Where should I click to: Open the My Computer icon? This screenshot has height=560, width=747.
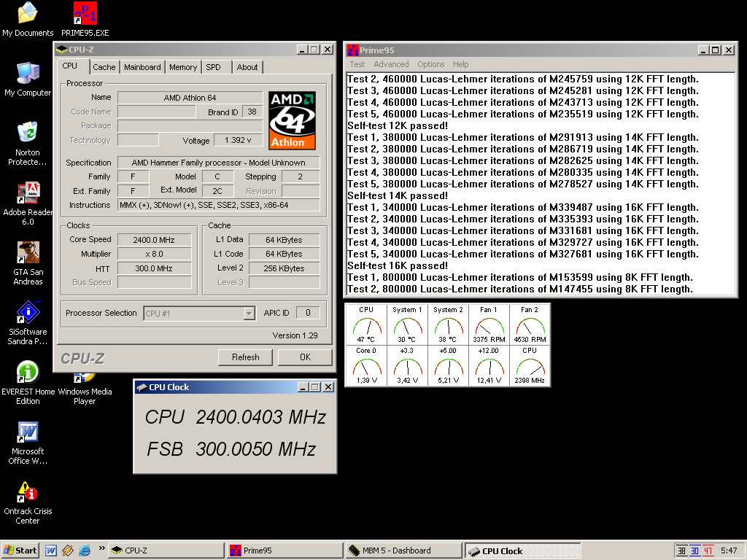[28, 74]
